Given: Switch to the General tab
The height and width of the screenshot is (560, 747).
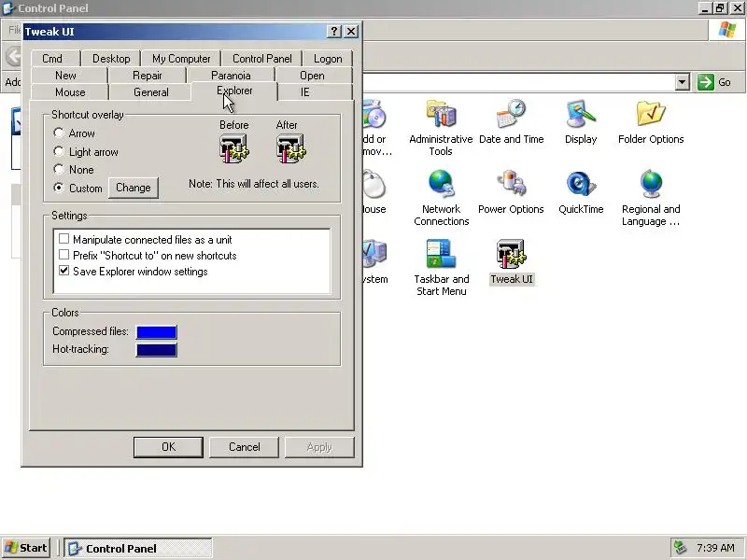Looking at the screenshot, I should pos(151,91).
